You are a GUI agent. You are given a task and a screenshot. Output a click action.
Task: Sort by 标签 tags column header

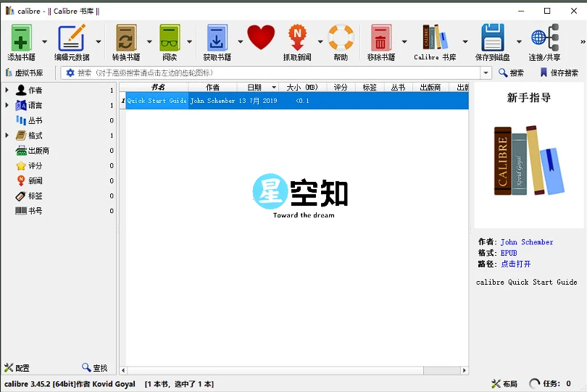click(x=370, y=87)
